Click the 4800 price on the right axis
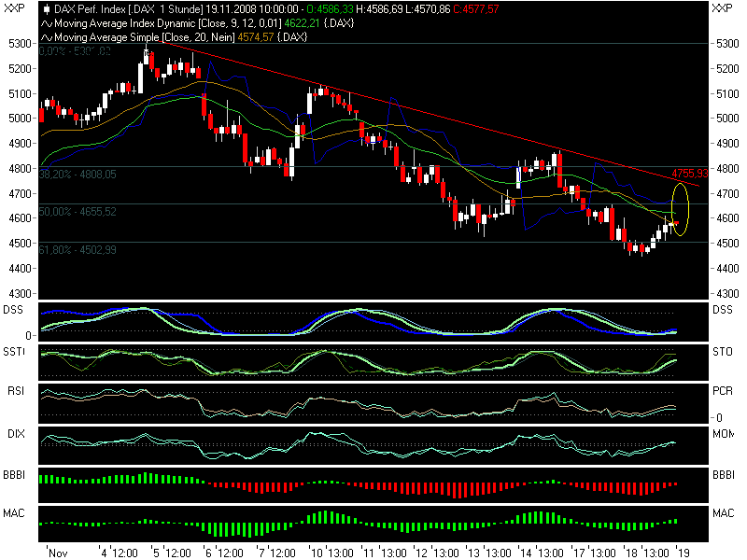 pyautogui.click(x=727, y=169)
